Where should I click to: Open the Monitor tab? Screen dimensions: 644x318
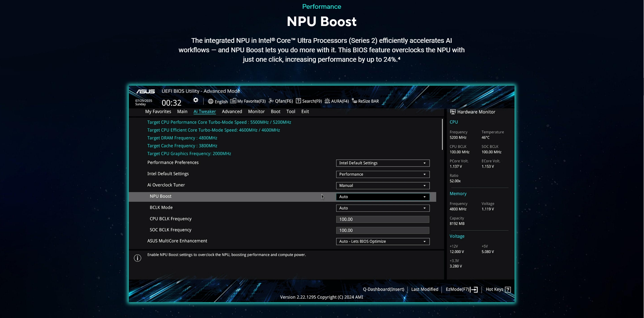click(256, 112)
